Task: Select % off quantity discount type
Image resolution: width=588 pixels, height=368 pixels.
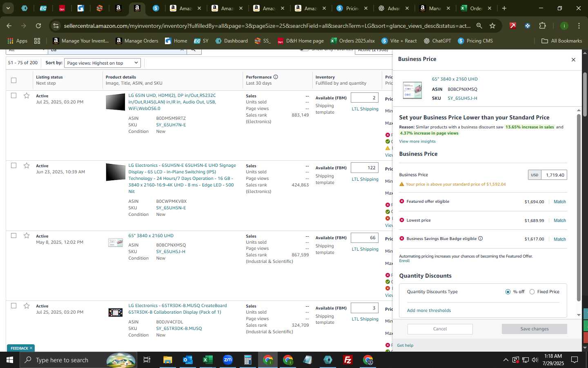Action: 508,292
